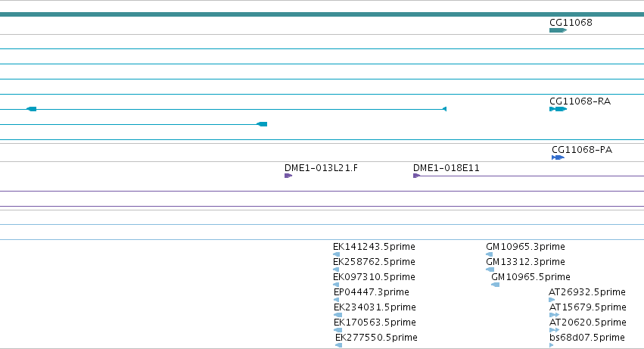Click the DME1-018E11 label

446,168
